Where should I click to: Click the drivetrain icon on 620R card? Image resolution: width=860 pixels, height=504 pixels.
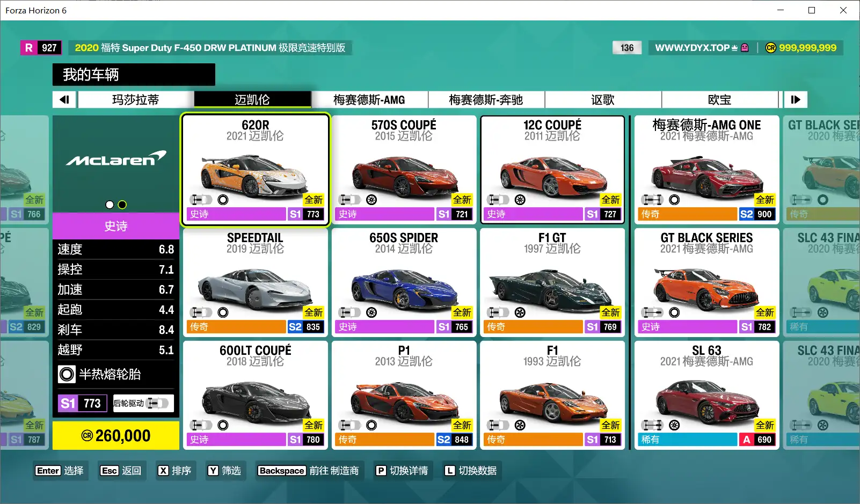tap(201, 200)
